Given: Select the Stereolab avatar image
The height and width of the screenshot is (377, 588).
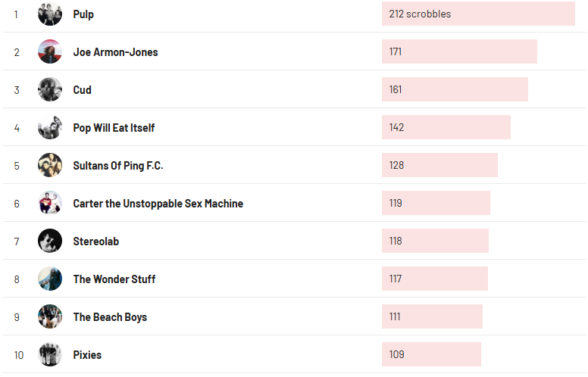Looking at the screenshot, I should [50, 241].
